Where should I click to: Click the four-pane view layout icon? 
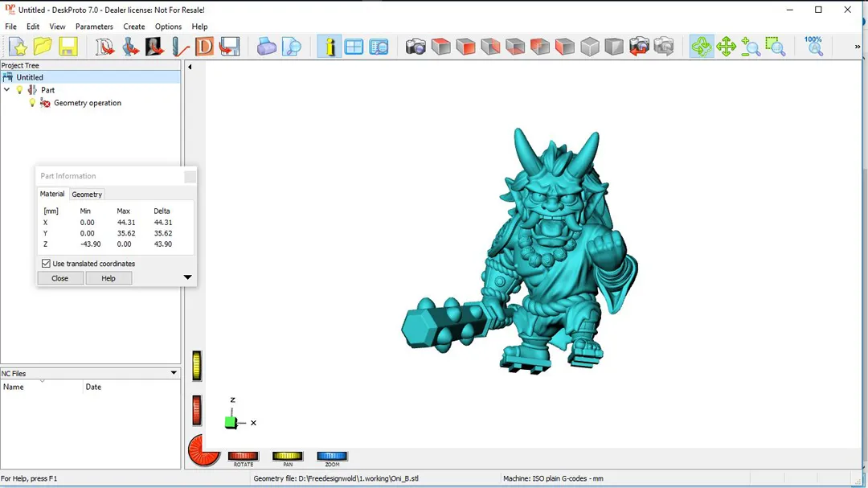(354, 47)
